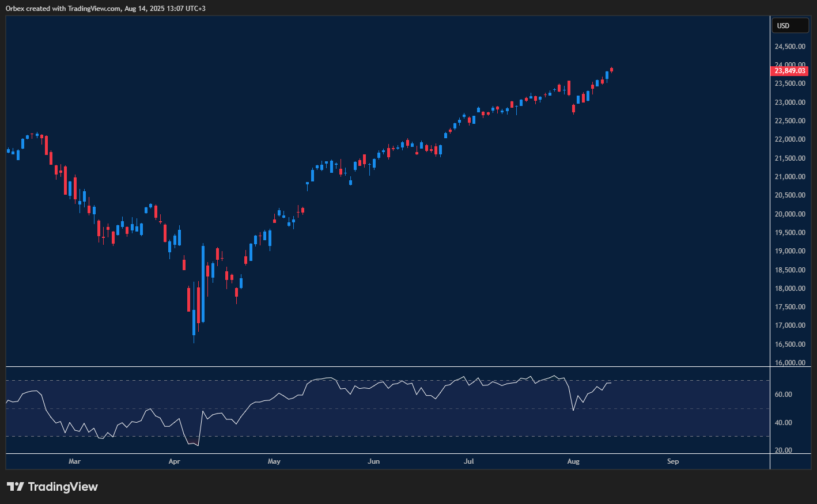Click the 20,000.00 price scale label
817x504 pixels.
(x=790, y=214)
